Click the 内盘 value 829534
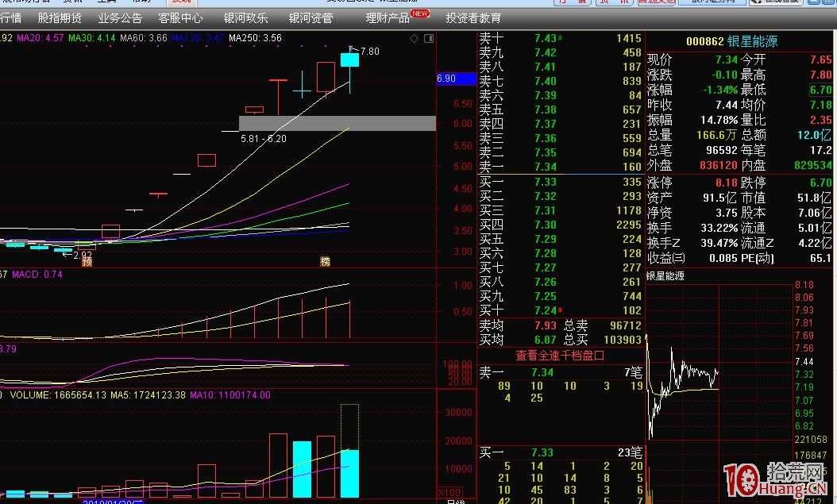This screenshot has height=504, width=837. coord(813,165)
